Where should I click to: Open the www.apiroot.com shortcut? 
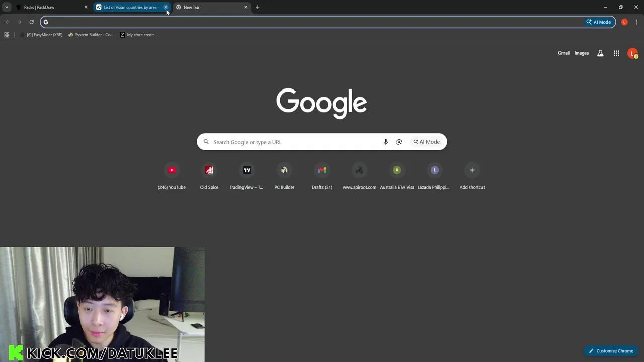tap(359, 176)
